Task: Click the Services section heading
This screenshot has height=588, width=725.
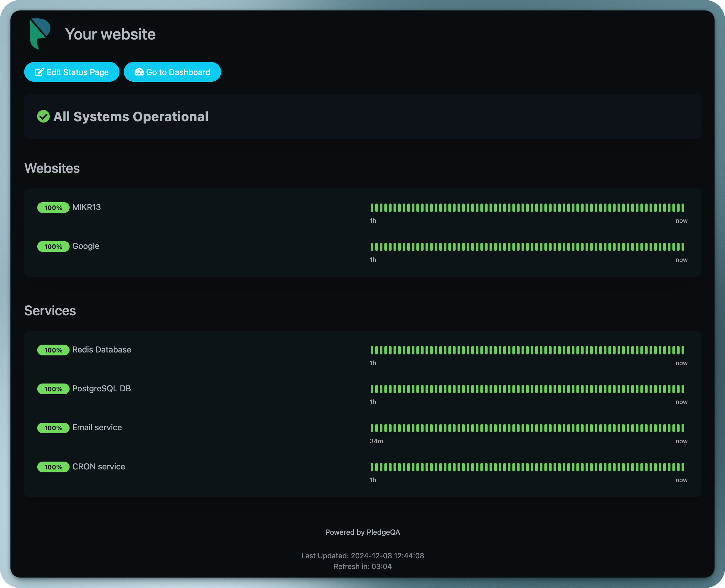Action: pyautogui.click(x=50, y=311)
